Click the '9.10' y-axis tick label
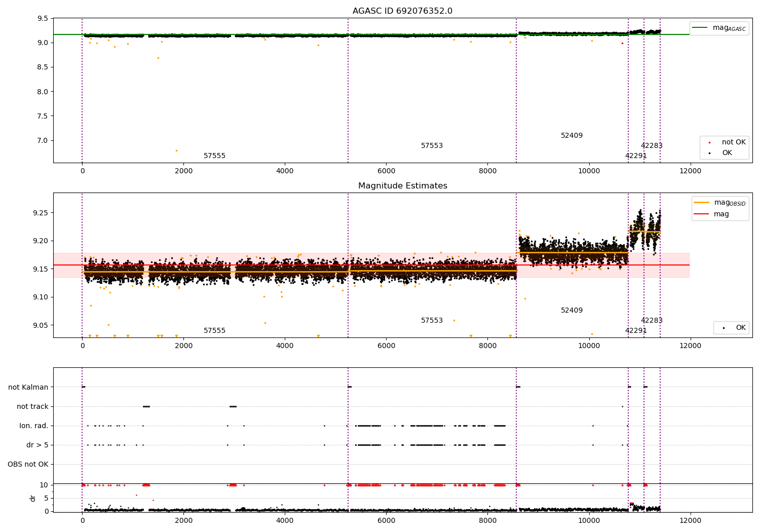The width and height of the screenshot is (760, 532). pyautogui.click(x=41, y=297)
